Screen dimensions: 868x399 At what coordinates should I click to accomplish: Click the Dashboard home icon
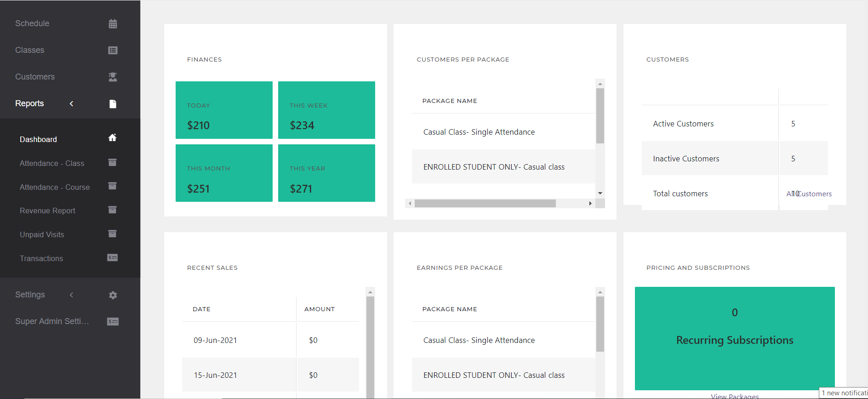point(112,137)
